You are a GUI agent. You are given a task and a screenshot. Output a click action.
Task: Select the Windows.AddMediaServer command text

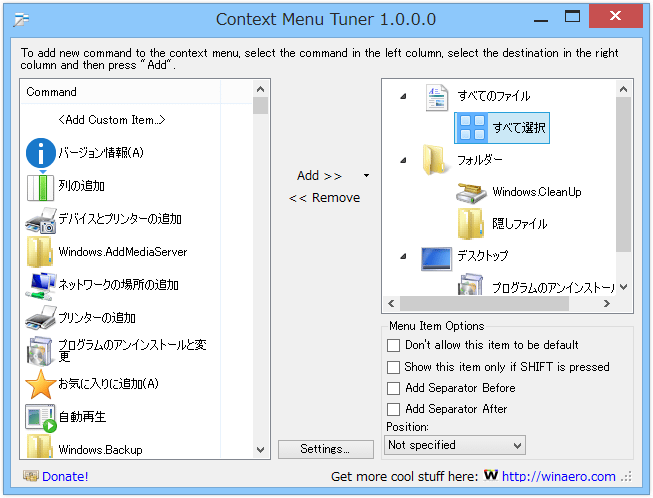123,252
